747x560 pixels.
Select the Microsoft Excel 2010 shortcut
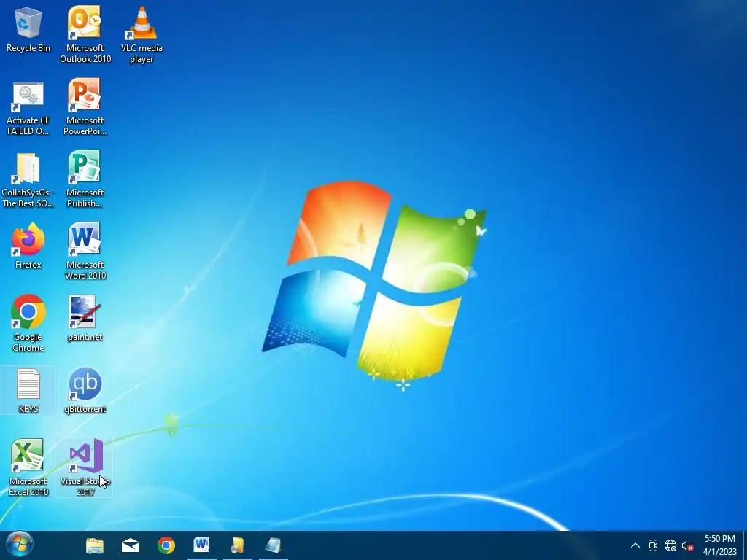tap(28, 467)
